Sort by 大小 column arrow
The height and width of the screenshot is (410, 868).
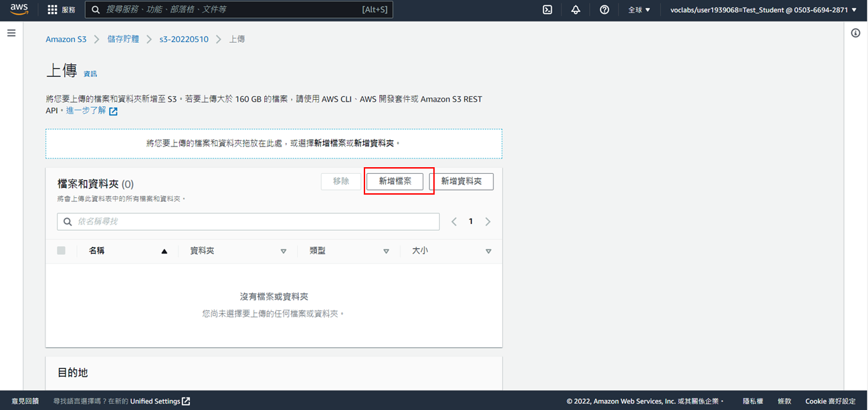[488, 251]
